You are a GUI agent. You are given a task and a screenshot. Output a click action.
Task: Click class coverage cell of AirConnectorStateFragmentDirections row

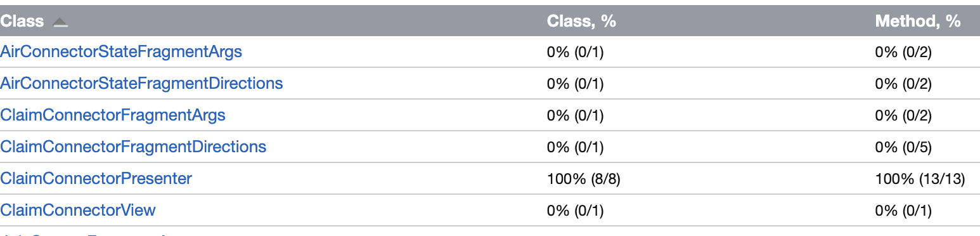575,84
